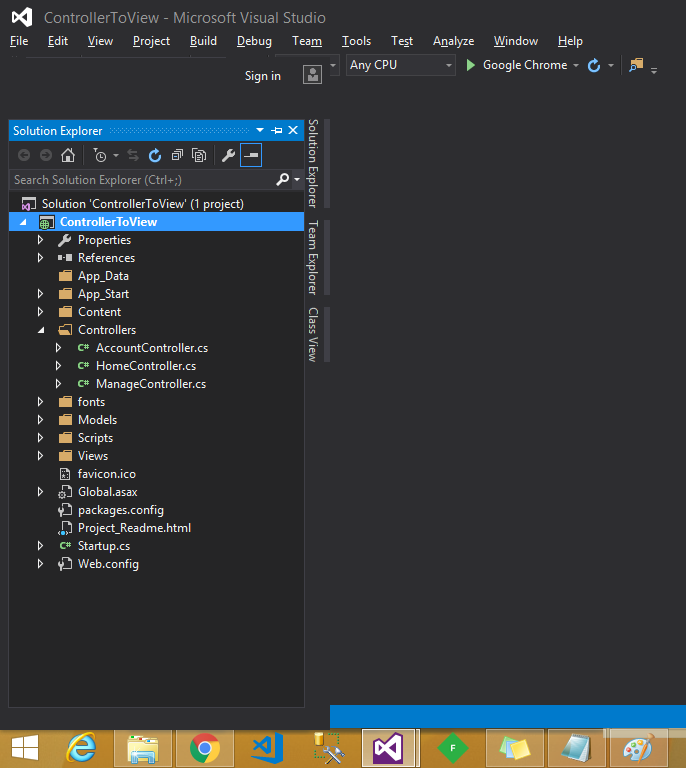Click Sync with Active Document icon
The width and height of the screenshot is (686, 768).
pyautogui.click(x=133, y=156)
